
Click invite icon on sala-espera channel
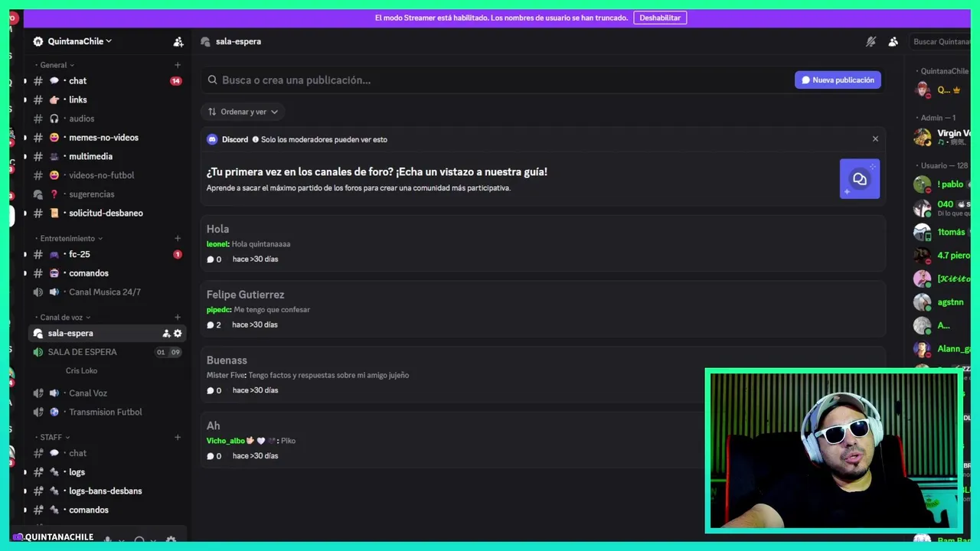coord(166,334)
